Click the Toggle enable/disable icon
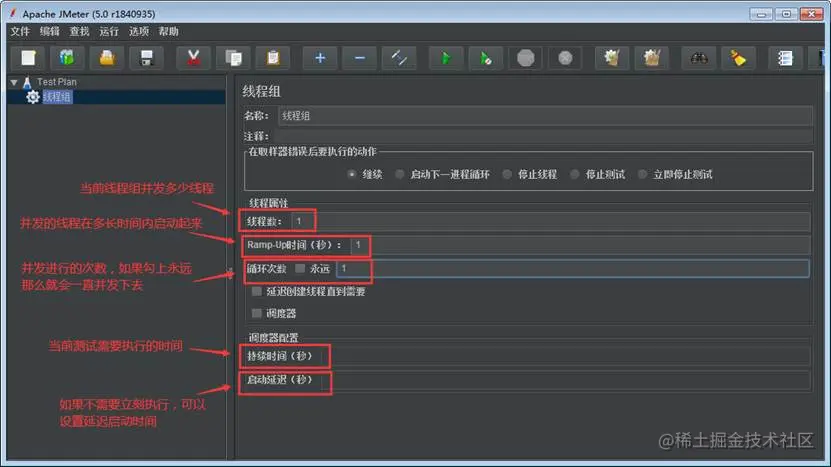The height and width of the screenshot is (467, 831). (x=399, y=58)
